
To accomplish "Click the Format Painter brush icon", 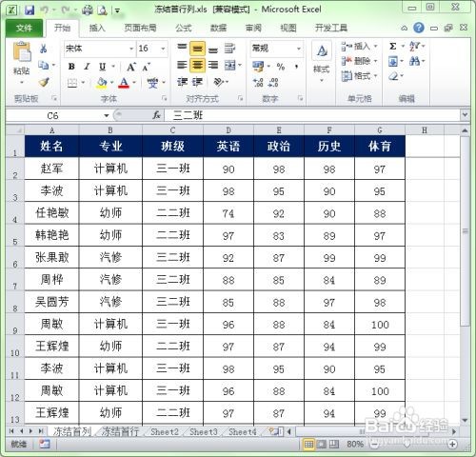I will [44, 82].
